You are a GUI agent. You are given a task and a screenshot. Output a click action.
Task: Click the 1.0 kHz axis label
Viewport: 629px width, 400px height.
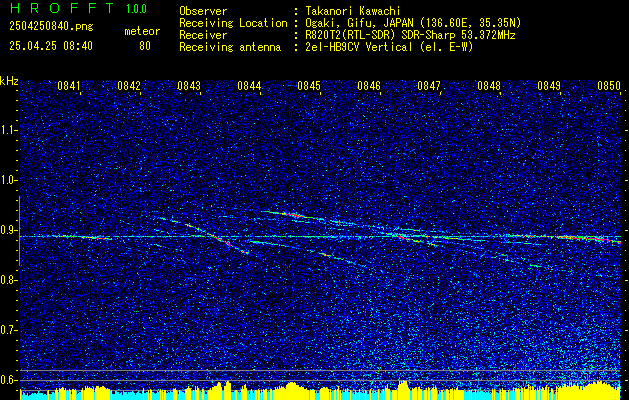(7, 180)
